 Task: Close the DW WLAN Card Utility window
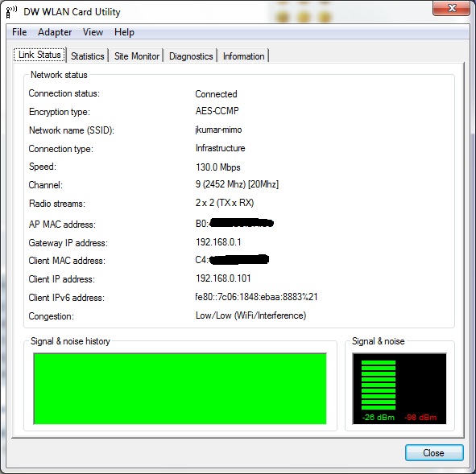(x=452, y=8)
